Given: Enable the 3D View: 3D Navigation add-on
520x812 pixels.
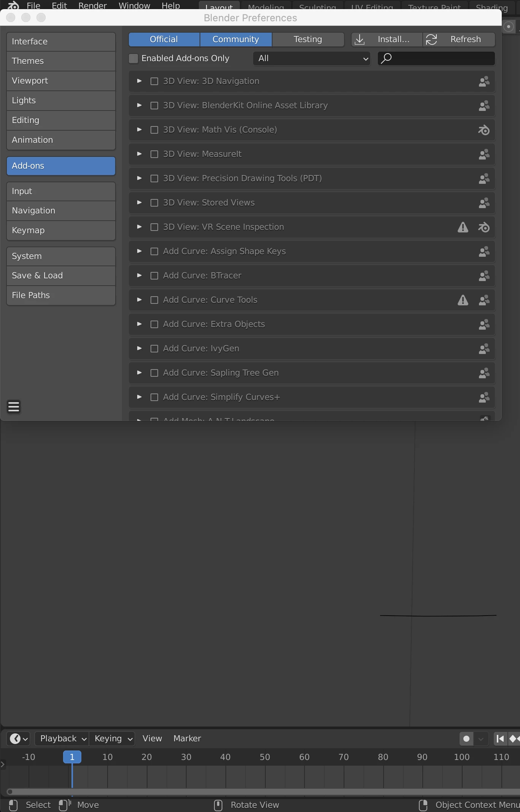Looking at the screenshot, I should [x=154, y=81].
